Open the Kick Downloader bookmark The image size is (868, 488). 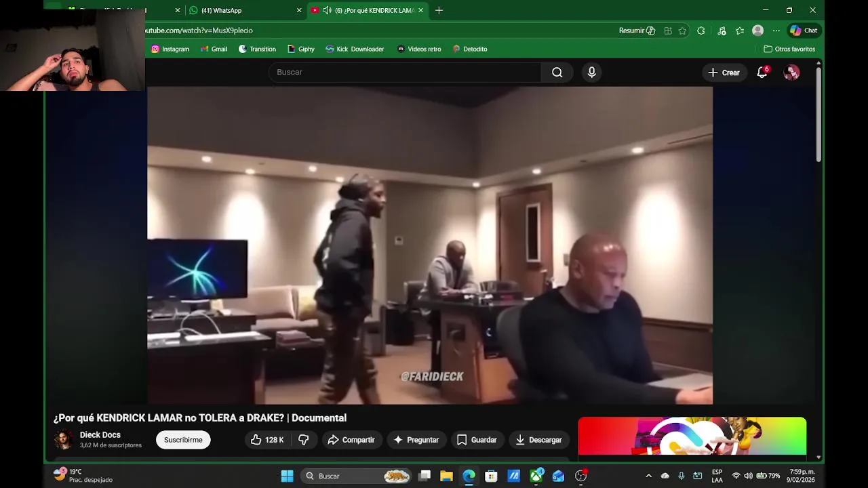coord(355,49)
